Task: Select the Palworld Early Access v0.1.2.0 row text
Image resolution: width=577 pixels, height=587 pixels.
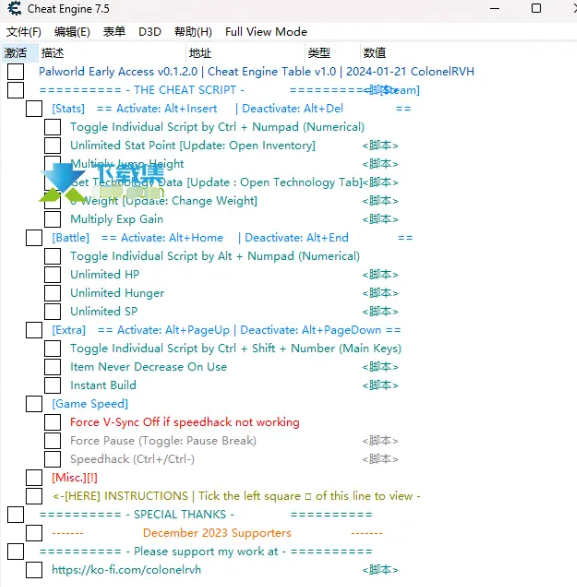Action: tap(256, 72)
